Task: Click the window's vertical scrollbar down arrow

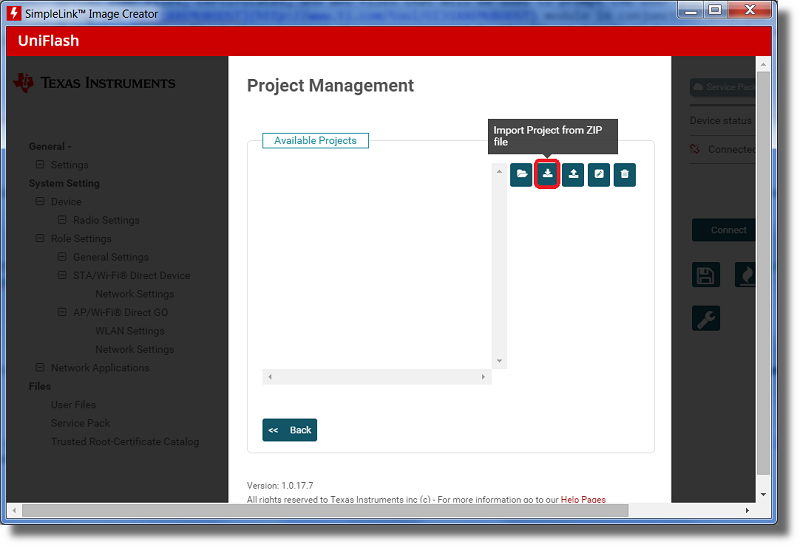Action: (764, 494)
